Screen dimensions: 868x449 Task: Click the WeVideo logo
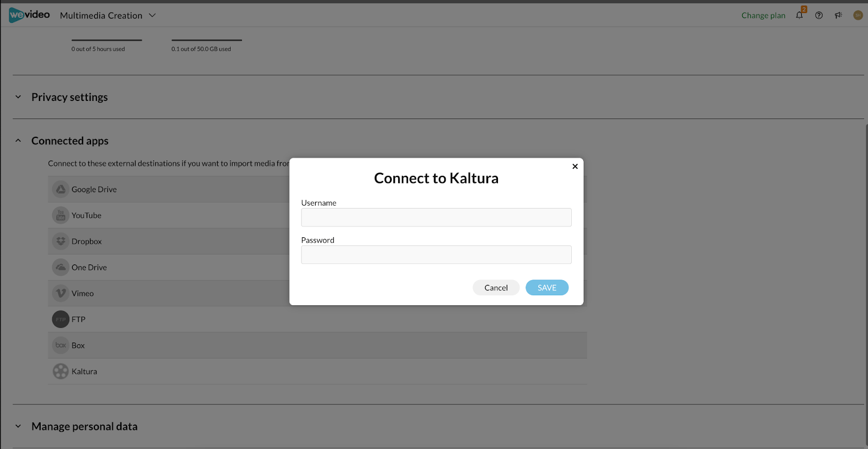pos(29,15)
